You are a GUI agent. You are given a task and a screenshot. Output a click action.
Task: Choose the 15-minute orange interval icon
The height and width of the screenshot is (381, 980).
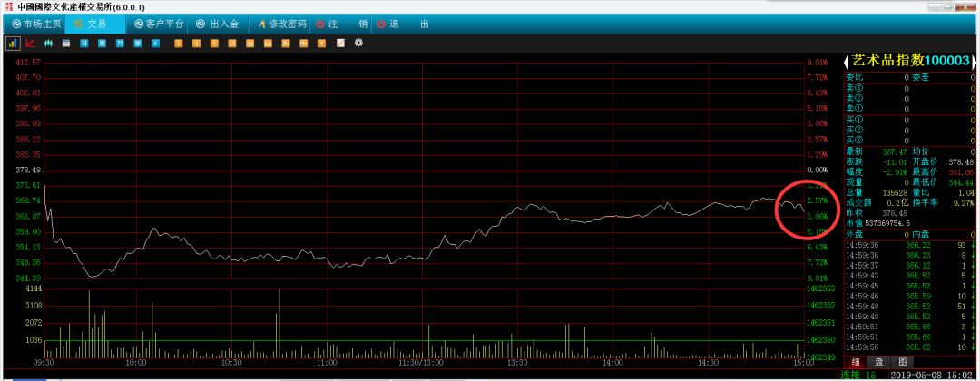pos(232,44)
